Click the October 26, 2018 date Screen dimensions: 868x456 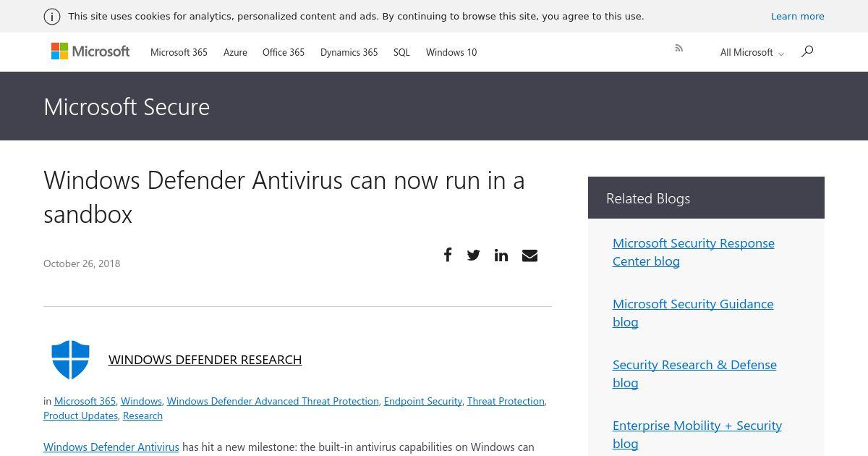tap(82, 263)
